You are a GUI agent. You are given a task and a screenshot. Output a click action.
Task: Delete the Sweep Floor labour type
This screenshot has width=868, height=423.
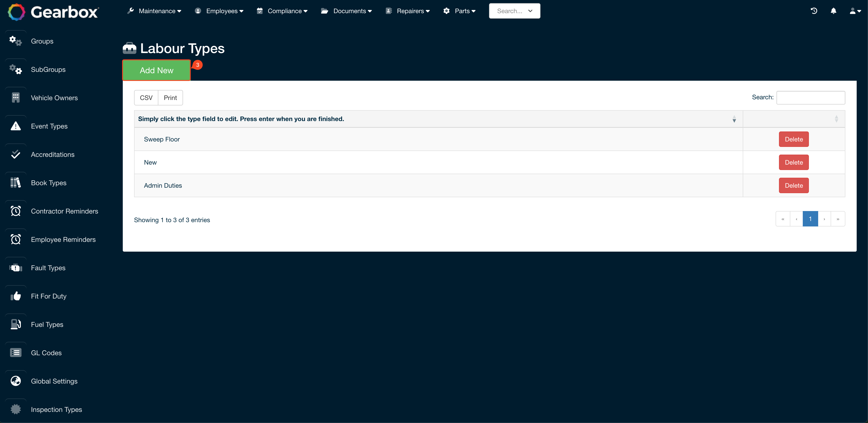tap(793, 139)
